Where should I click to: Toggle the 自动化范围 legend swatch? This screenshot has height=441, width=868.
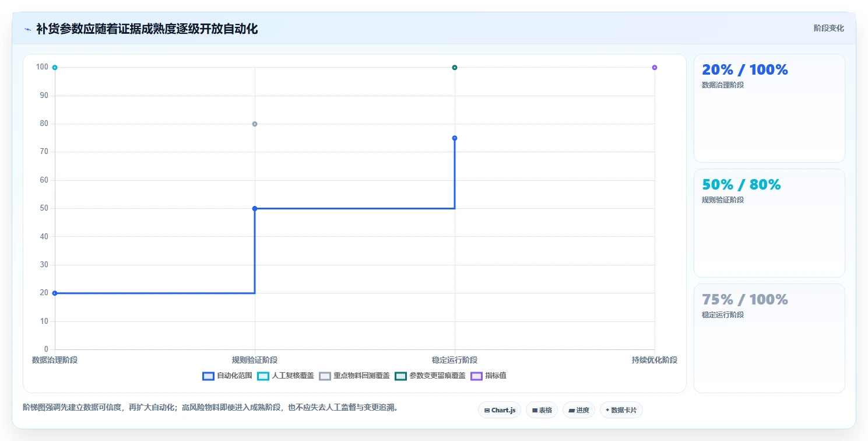(208, 376)
